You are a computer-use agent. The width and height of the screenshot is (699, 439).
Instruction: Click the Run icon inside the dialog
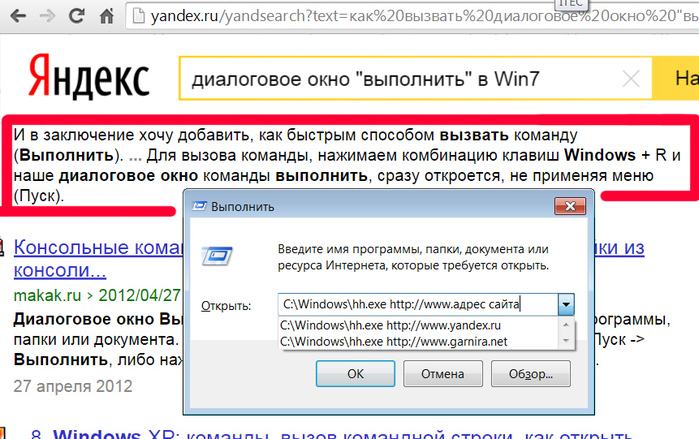[x=217, y=256]
